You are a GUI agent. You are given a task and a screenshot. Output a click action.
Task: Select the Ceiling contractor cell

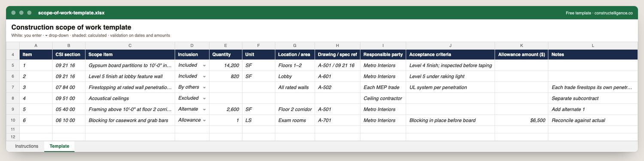click(x=383, y=99)
